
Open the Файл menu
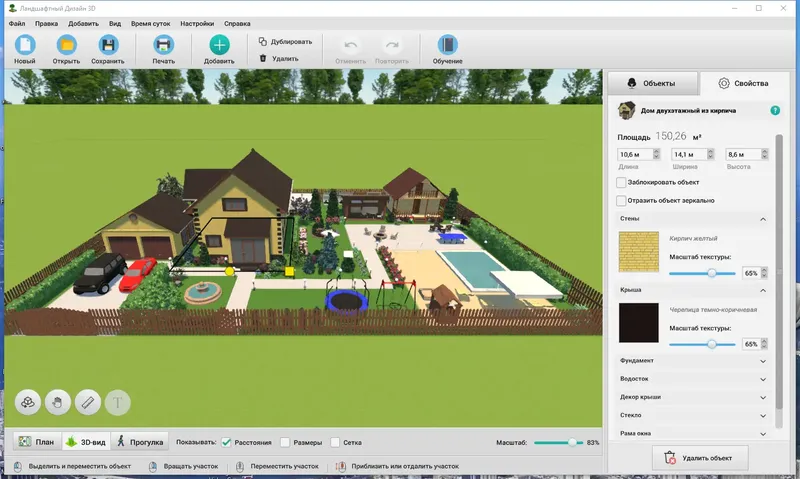click(x=17, y=23)
